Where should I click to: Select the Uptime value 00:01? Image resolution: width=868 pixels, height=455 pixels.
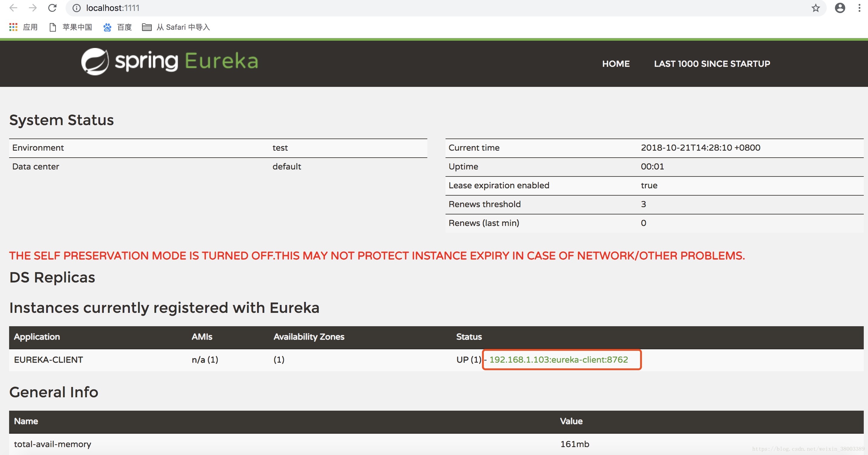tap(652, 167)
